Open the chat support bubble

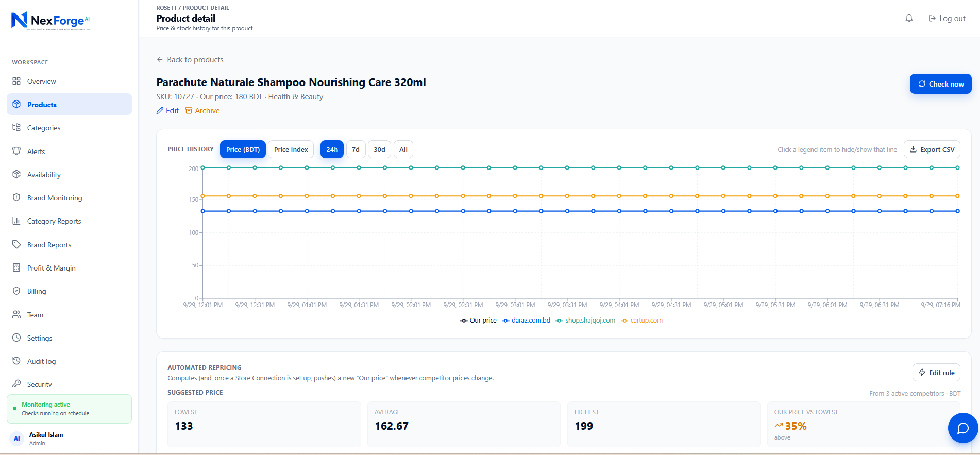click(963, 428)
